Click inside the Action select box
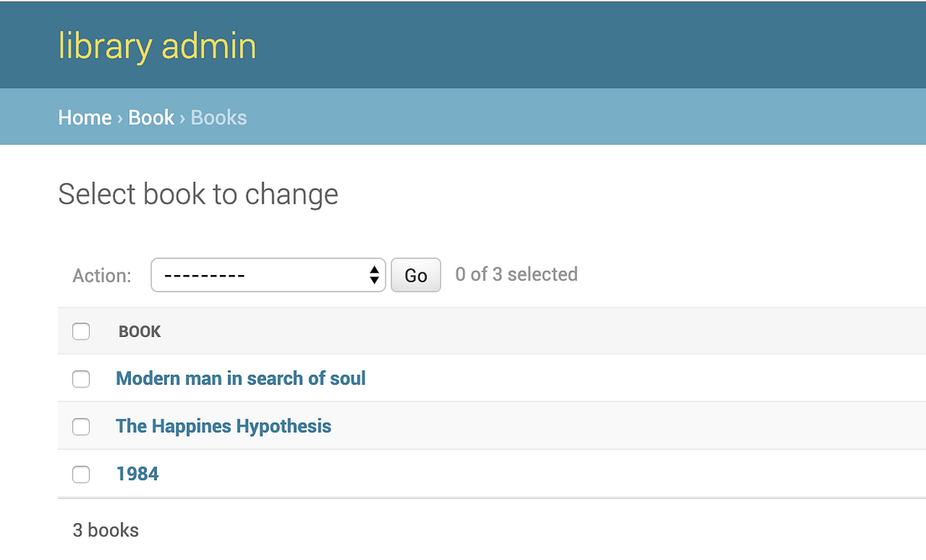926x560 pixels. coord(252,274)
